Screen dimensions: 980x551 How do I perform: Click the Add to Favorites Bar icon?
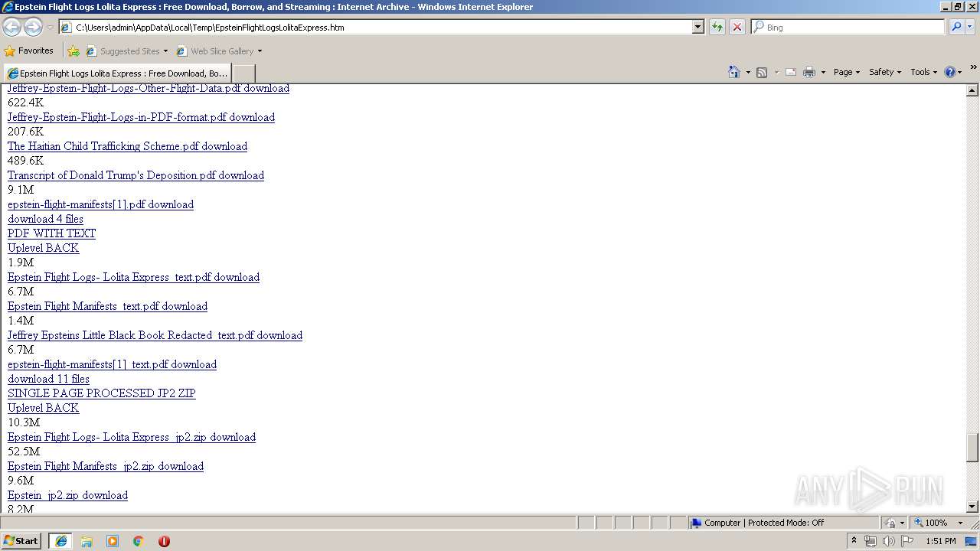click(x=73, y=51)
